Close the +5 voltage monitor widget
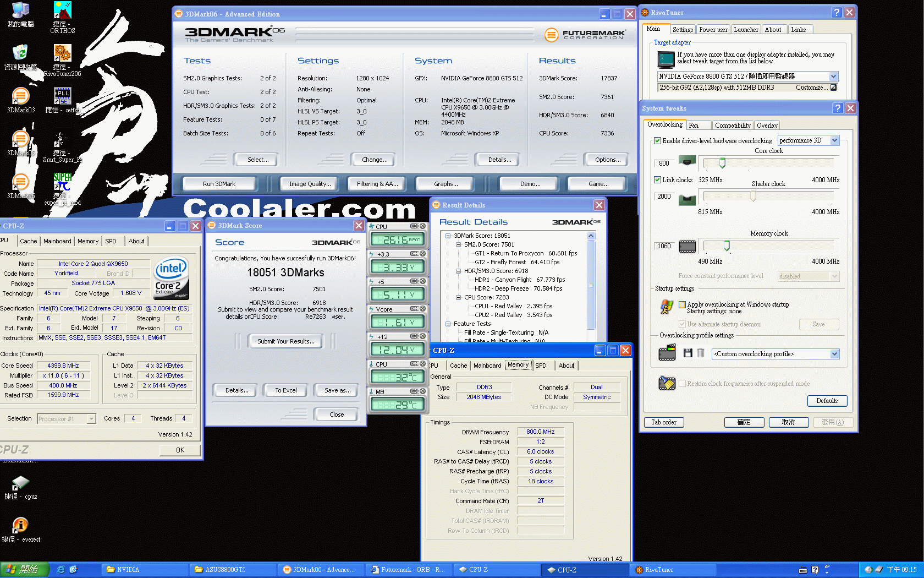Image resolution: width=924 pixels, height=578 pixels. pyautogui.click(x=422, y=281)
